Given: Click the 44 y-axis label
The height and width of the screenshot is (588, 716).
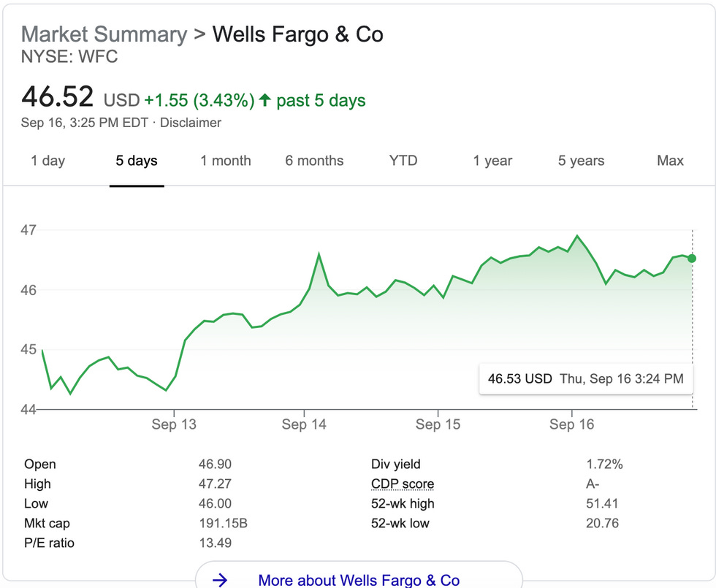Looking at the screenshot, I should click(x=28, y=410).
